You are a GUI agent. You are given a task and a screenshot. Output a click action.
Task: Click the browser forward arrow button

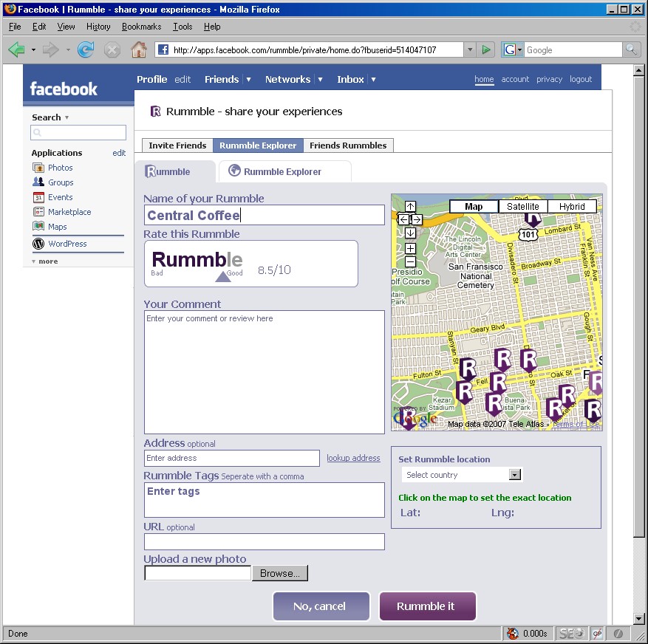(50, 50)
